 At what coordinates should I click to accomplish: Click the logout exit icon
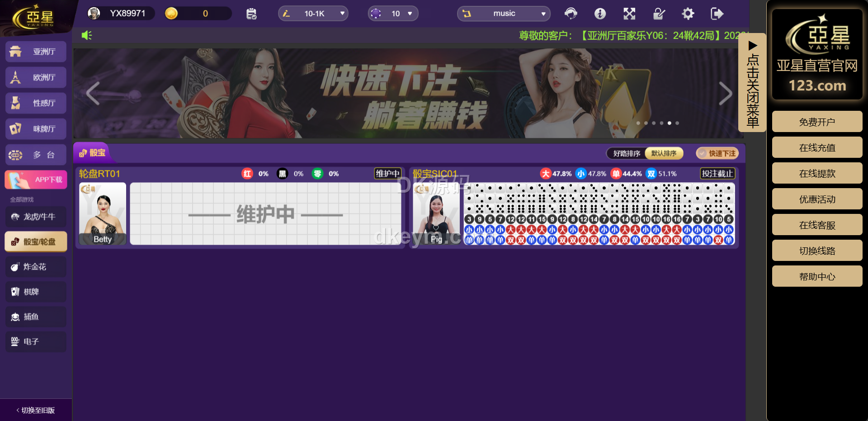[717, 14]
